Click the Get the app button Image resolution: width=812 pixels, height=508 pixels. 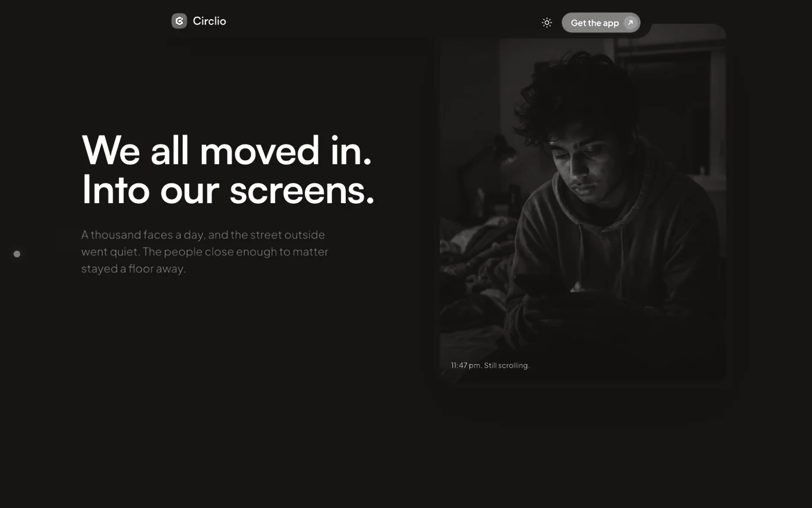[x=601, y=23]
